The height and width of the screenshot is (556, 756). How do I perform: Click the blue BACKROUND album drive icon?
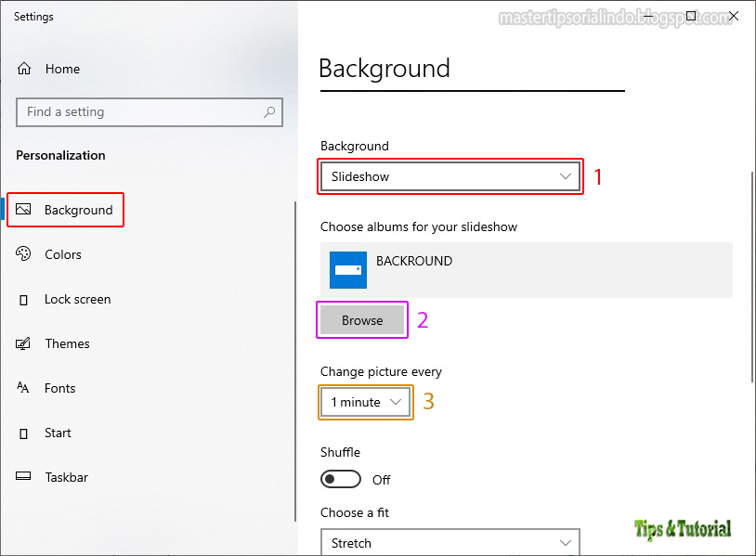348,270
